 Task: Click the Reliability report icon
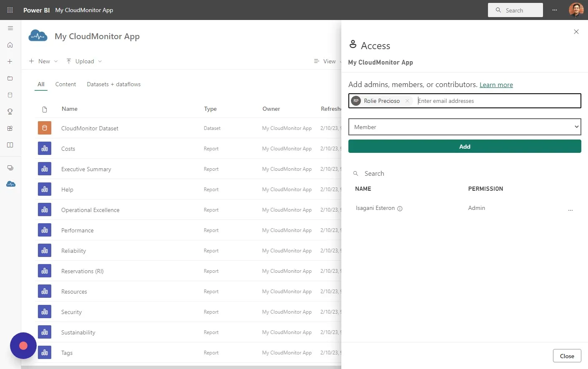(x=45, y=250)
